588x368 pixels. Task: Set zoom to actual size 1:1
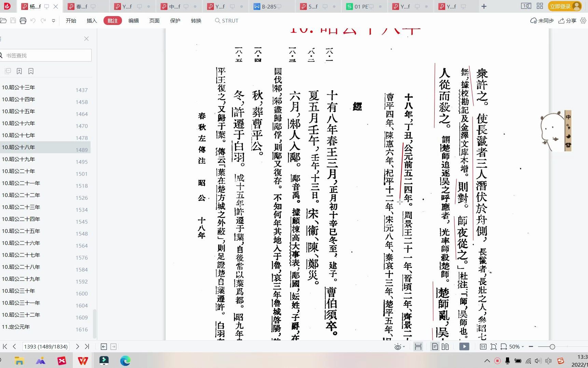pyautogui.click(x=483, y=347)
